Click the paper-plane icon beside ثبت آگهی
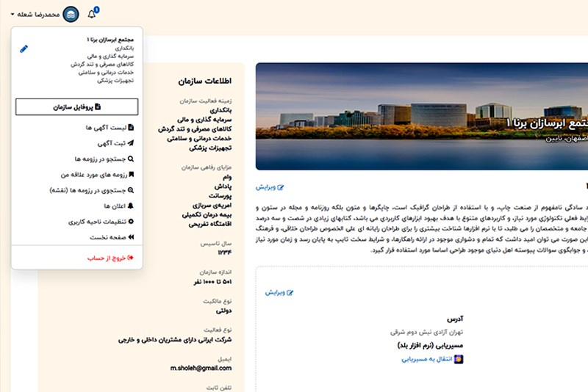The height and width of the screenshot is (392, 588). [x=131, y=142]
